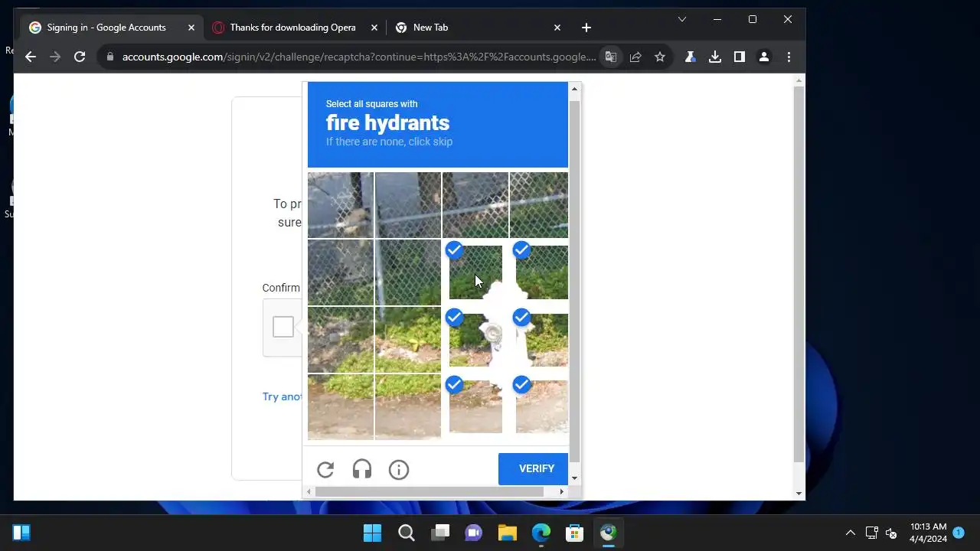The height and width of the screenshot is (551, 980).
Task: Click the Try another way link
Action: point(283,396)
